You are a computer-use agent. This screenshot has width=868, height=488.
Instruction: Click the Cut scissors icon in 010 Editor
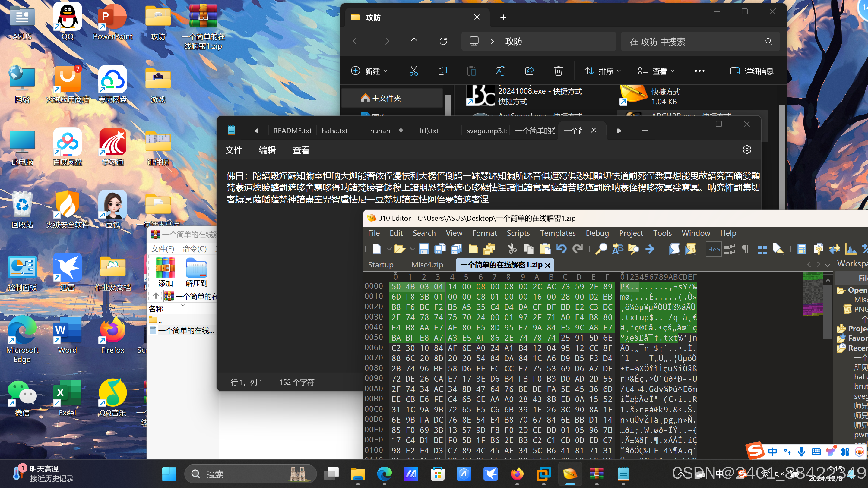512,249
